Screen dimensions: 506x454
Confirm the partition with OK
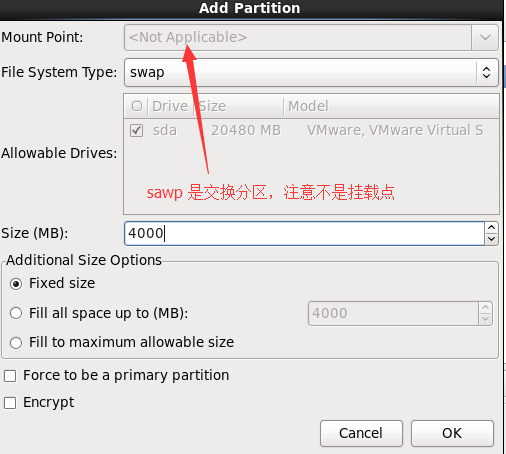tap(452, 433)
